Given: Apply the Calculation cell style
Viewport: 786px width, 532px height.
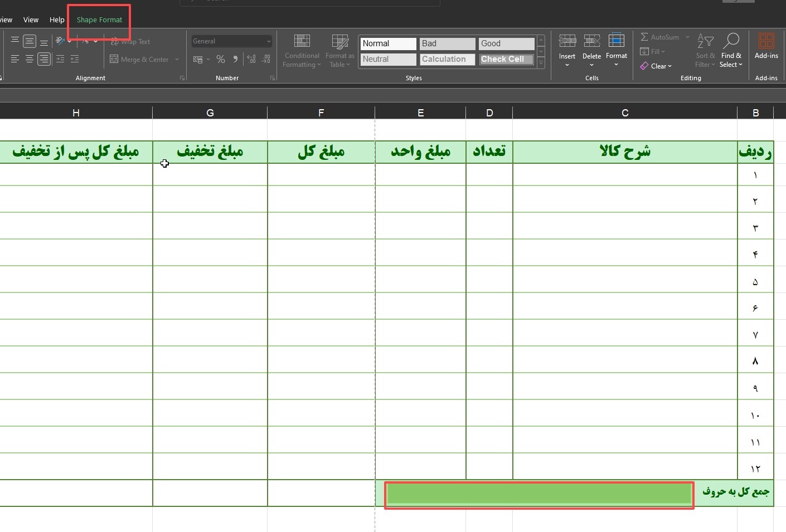Looking at the screenshot, I should [x=447, y=59].
